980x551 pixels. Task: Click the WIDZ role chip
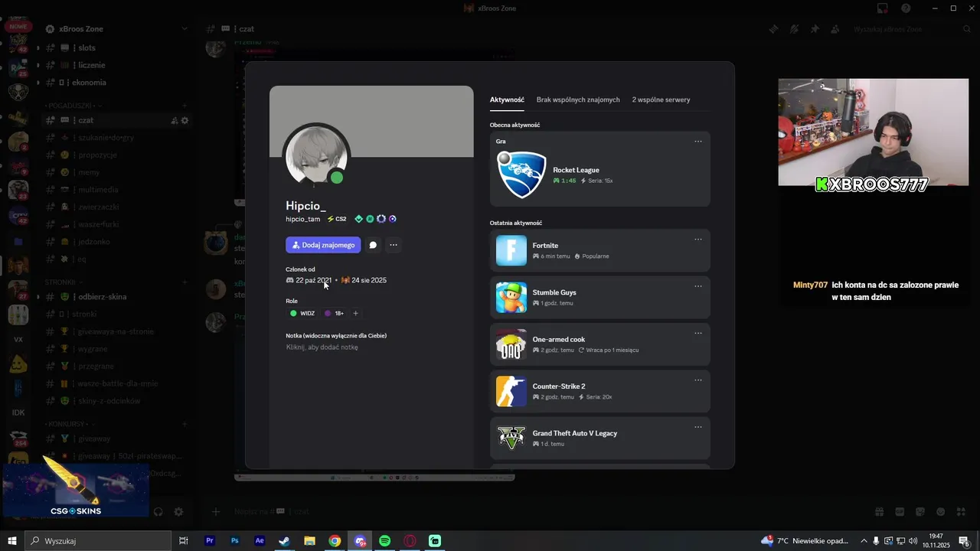pos(302,313)
